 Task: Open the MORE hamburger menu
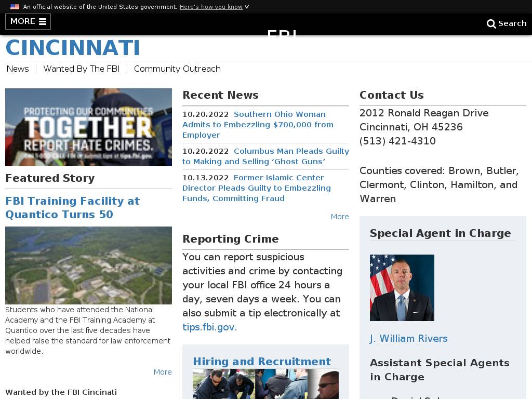[28, 21]
